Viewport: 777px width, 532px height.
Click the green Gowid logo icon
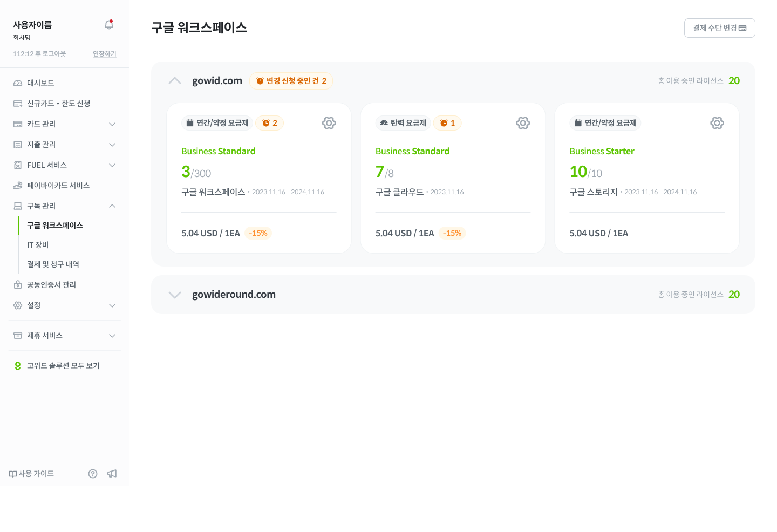tap(18, 366)
